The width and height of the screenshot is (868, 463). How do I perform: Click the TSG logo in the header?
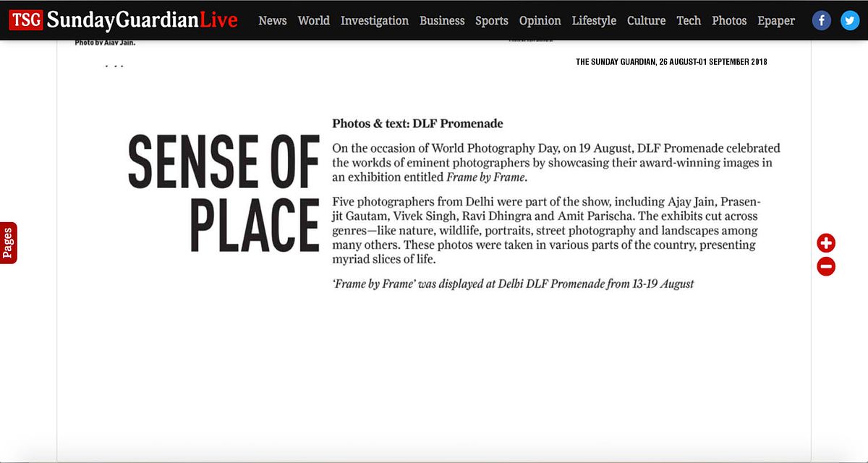[x=26, y=20]
